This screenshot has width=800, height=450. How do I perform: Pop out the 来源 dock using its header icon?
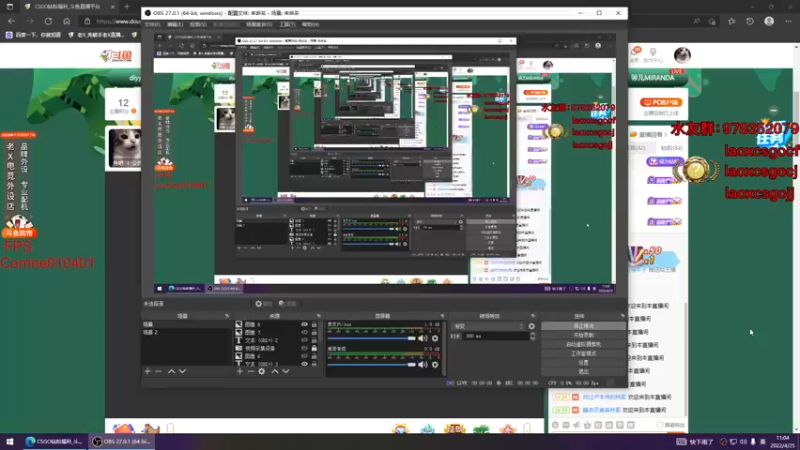[x=318, y=316]
